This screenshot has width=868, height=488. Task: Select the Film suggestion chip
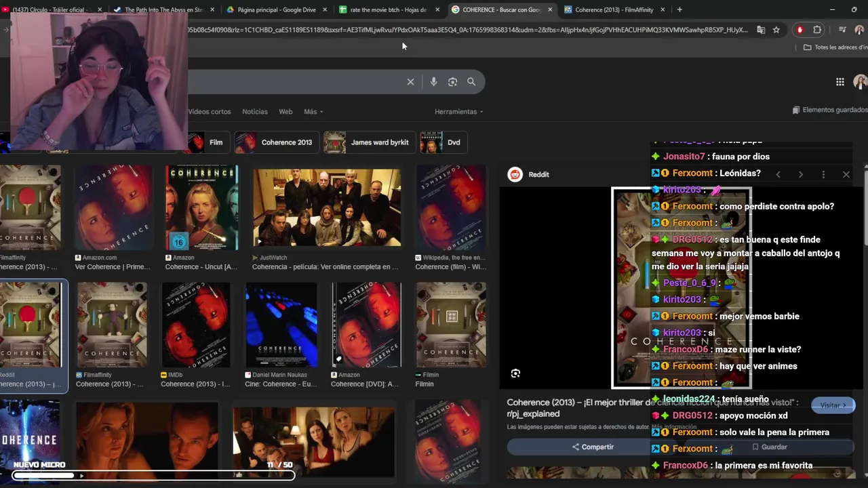tap(208, 142)
